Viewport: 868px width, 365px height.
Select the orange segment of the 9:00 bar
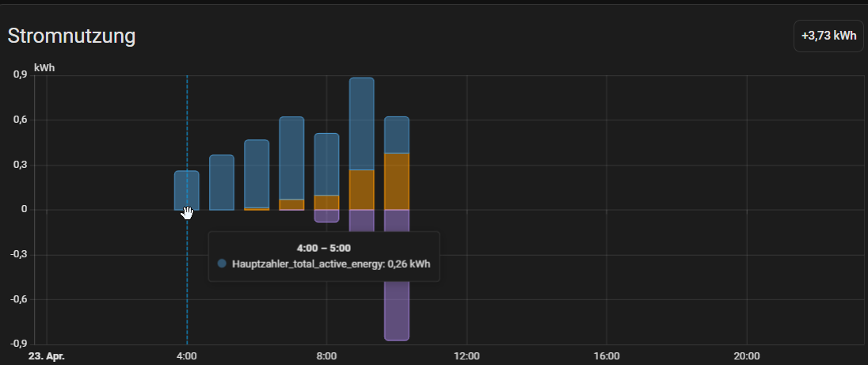(x=361, y=190)
